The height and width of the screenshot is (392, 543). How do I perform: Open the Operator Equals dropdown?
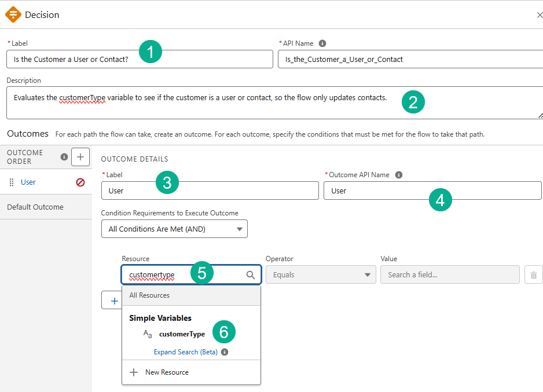(321, 275)
